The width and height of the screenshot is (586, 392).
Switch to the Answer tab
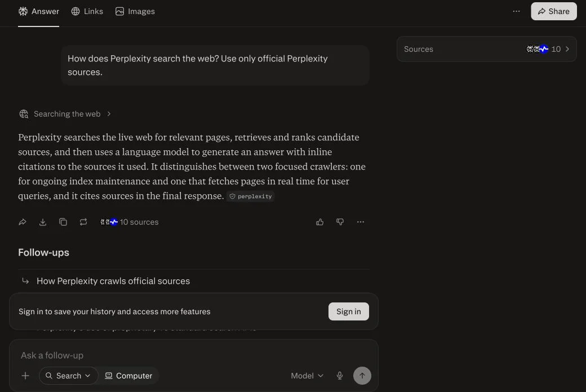(38, 12)
